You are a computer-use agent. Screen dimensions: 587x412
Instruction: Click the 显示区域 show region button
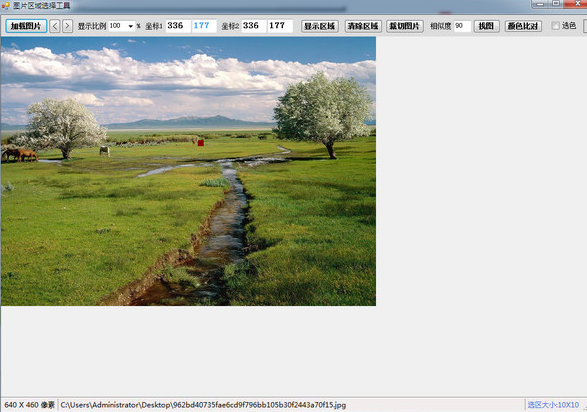(x=320, y=26)
